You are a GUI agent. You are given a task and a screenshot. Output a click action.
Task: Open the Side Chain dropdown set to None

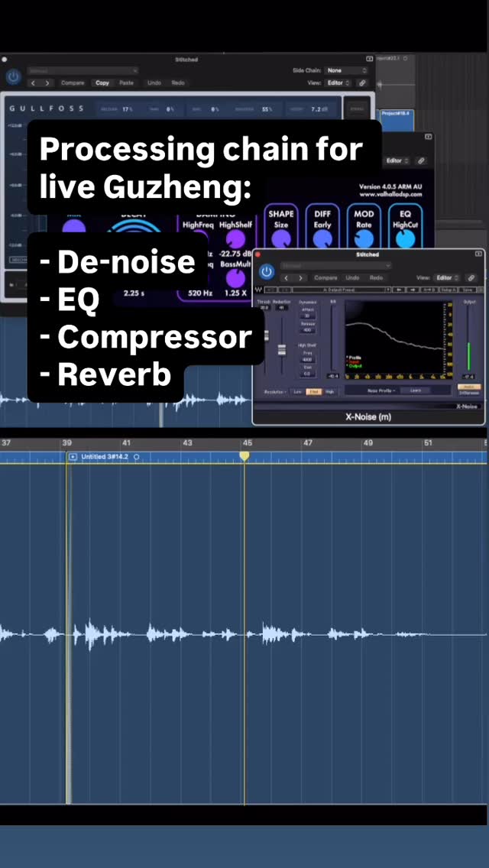click(347, 71)
